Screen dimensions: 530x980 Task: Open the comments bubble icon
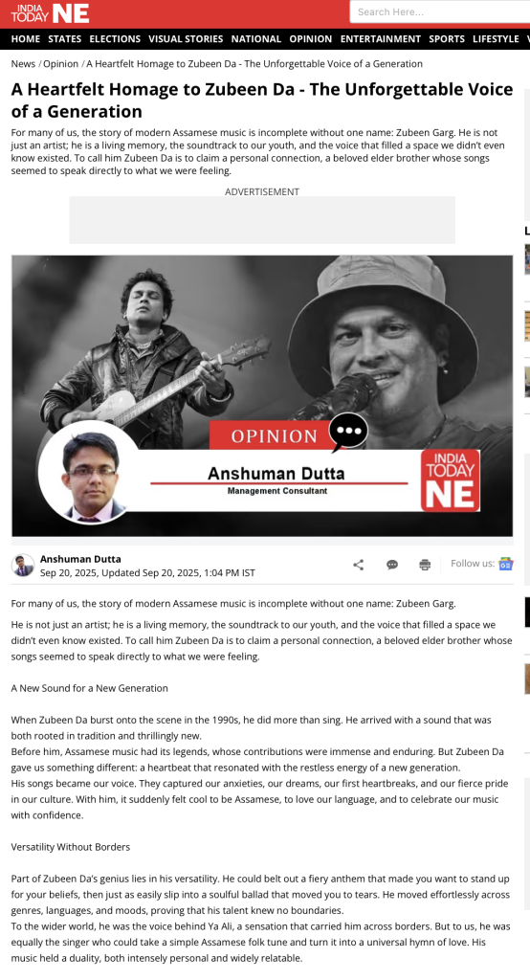coord(392,565)
